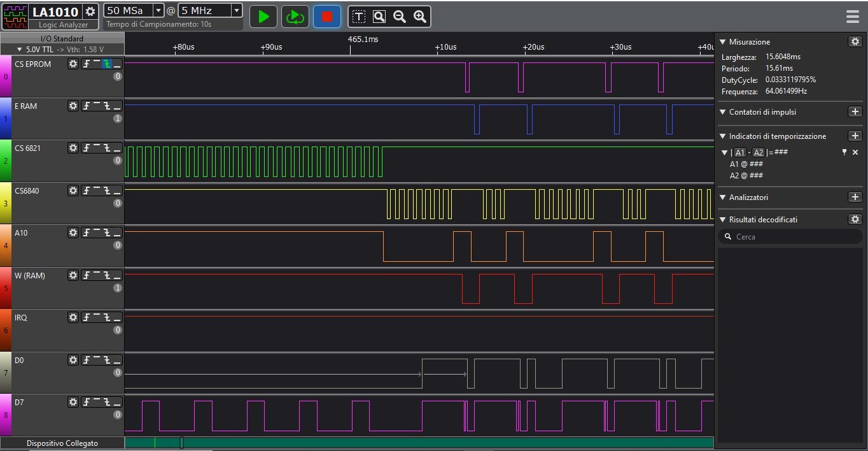This screenshot has height=451, width=868.
Task: Click the 465.1ms timeline marker
Action: tap(363, 39)
